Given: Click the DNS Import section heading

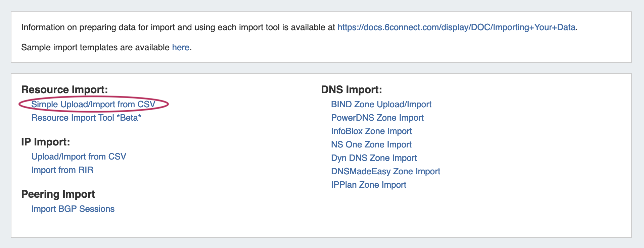Looking at the screenshot, I should point(351,89).
